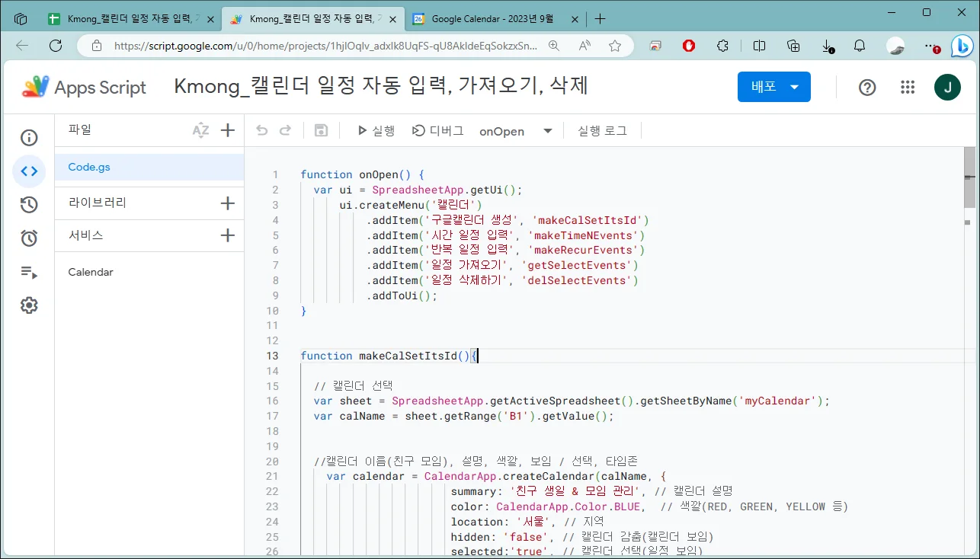
Task: Click 'makeTimeNEvents' string on line 5
Action: tap(586, 235)
